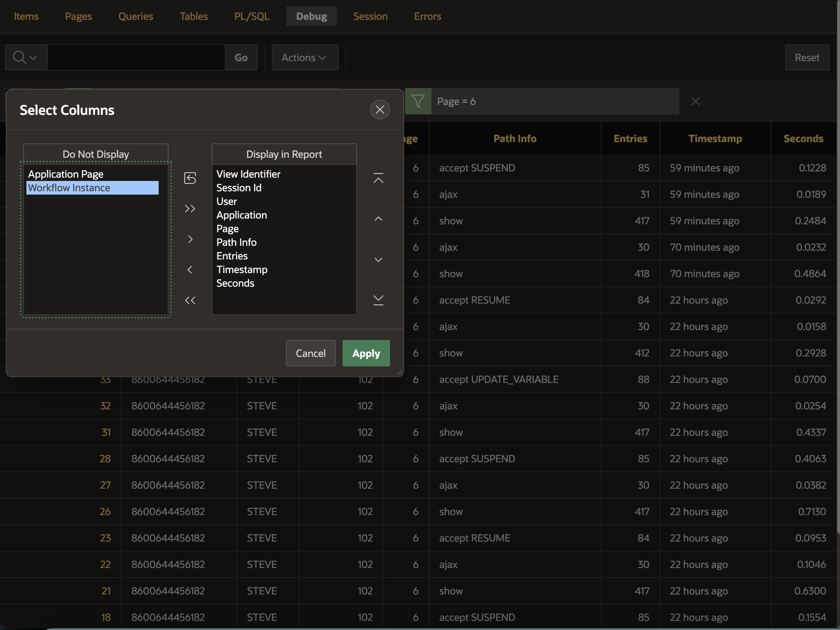Move selected column down one position
840x630 pixels.
pyautogui.click(x=378, y=259)
